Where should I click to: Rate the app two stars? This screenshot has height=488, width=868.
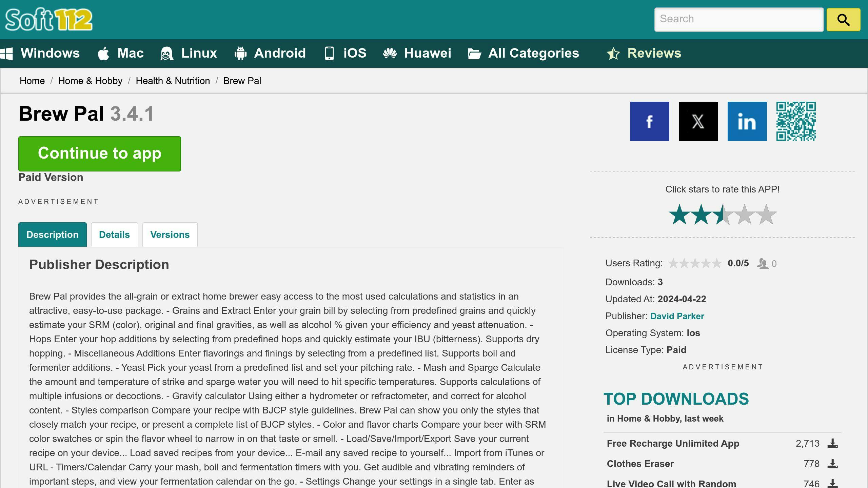(701, 215)
